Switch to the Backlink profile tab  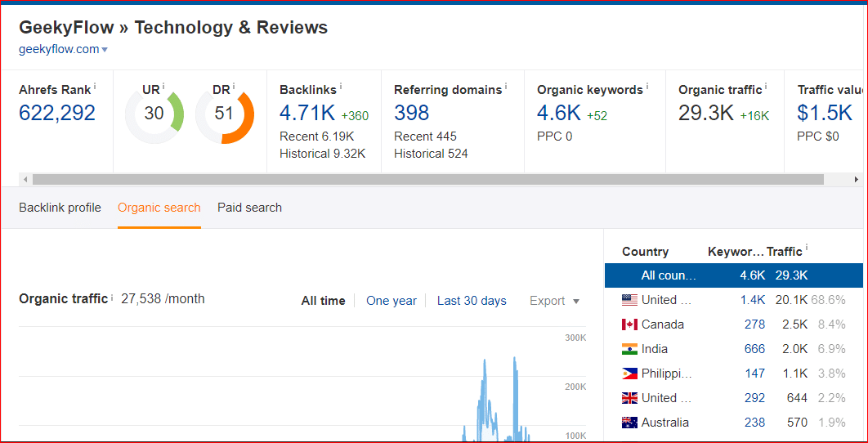point(60,208)
